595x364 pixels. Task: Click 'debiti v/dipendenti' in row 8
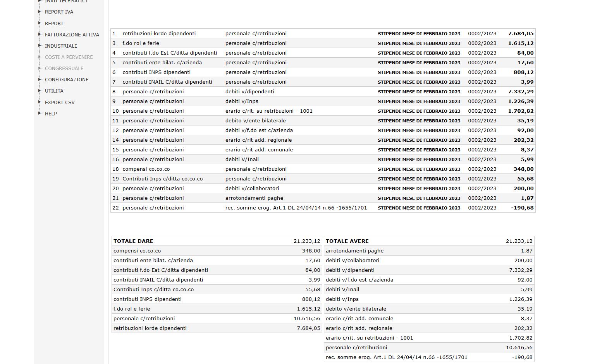250,91
